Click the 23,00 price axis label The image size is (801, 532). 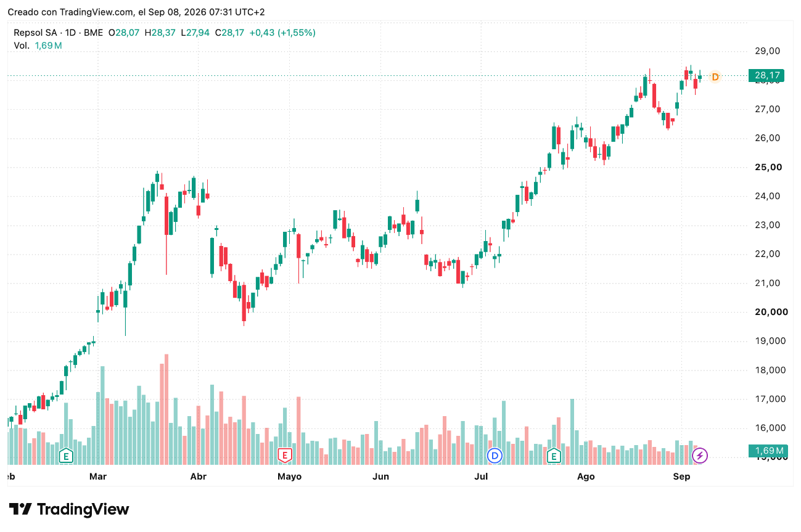[768, 225]
